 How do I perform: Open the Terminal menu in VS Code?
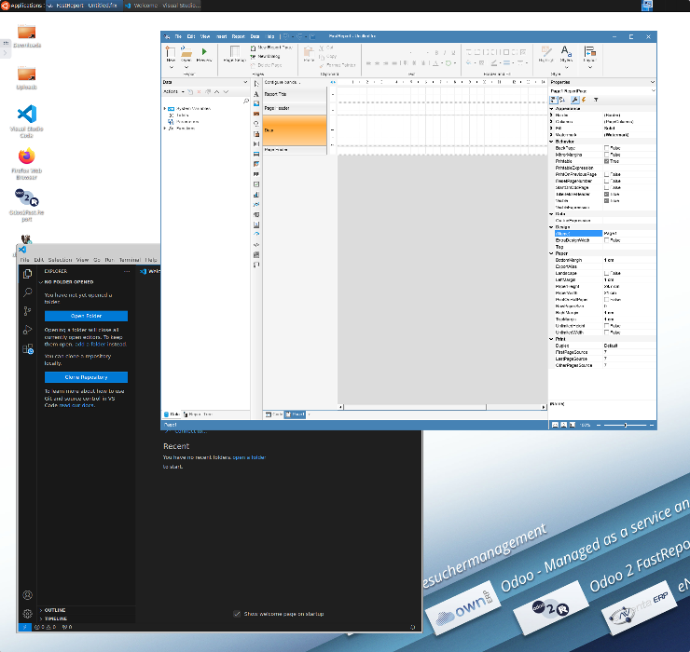pyautogui.click(x=129, y=259)
